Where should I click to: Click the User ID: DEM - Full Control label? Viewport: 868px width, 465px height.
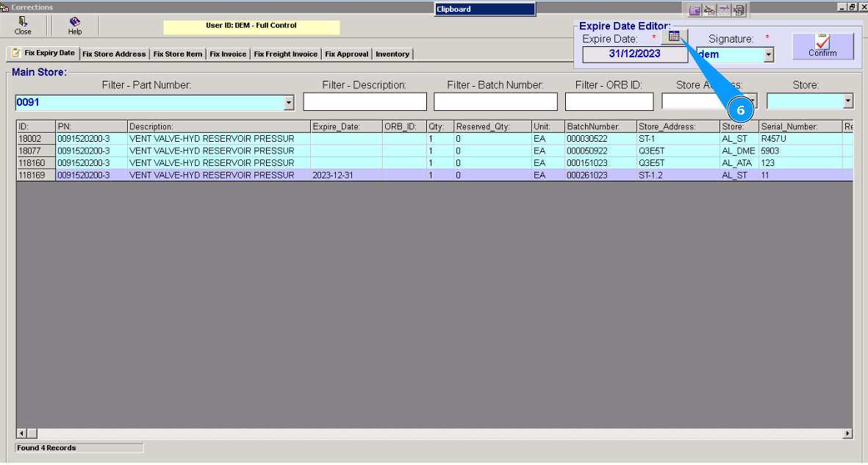[x=251, y=26]
